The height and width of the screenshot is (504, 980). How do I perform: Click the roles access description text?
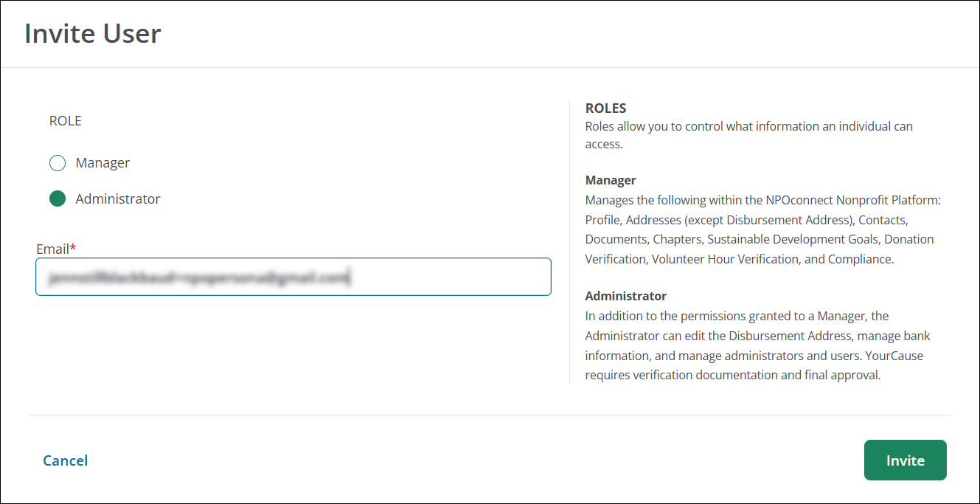[748, 135]
